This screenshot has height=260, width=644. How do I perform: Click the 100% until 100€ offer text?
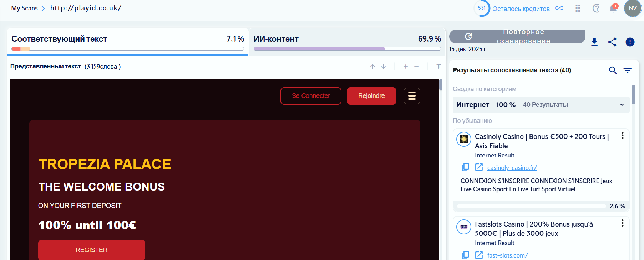(87, 225)
